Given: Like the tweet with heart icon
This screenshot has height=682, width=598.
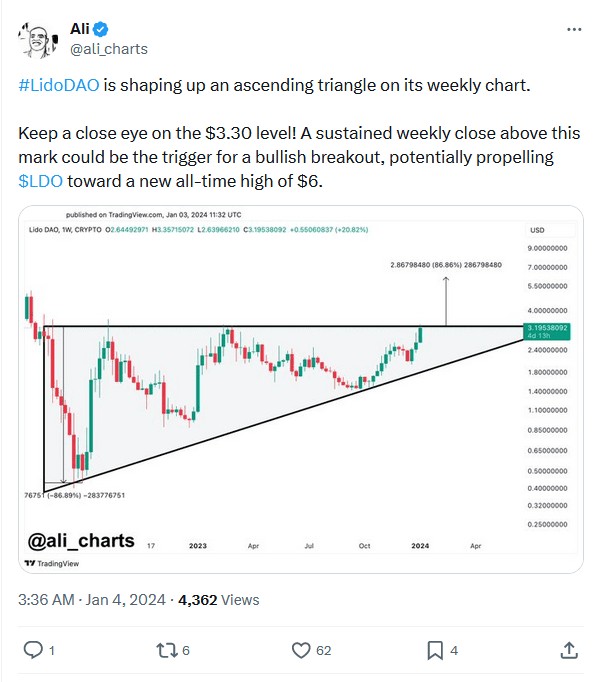Looking at the screenshot, I should (x=301, y=650).
